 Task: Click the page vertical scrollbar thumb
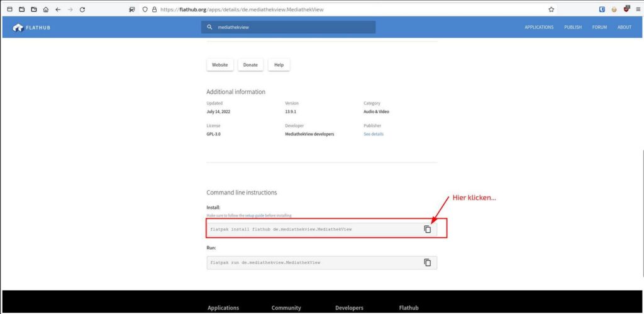click(643, 214)
